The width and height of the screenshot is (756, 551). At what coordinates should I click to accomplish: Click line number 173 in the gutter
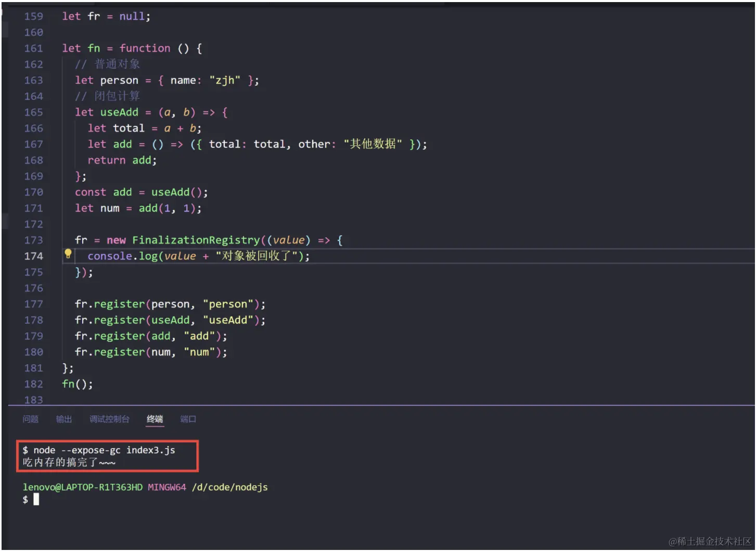[x=33, y=240]
